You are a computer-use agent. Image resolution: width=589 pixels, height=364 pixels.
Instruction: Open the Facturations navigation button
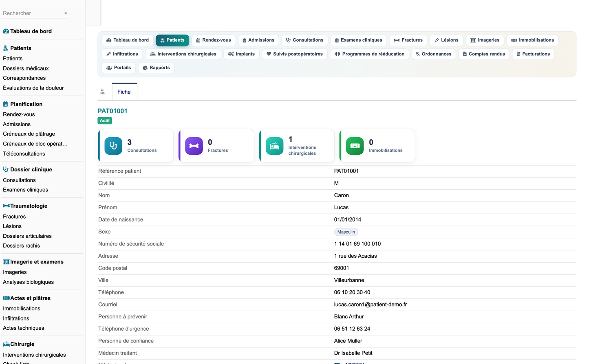coord(533,54)
